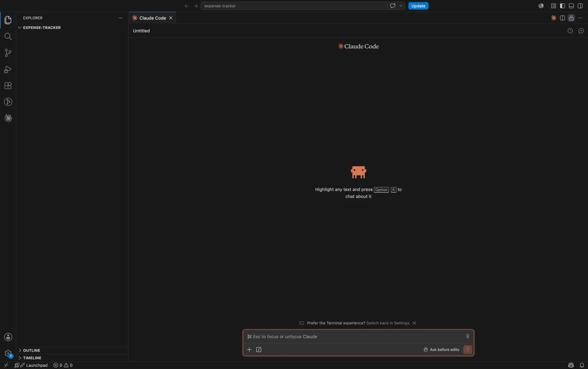Go forward with the right arrow
Screen dimensions: 588x369
196,6
